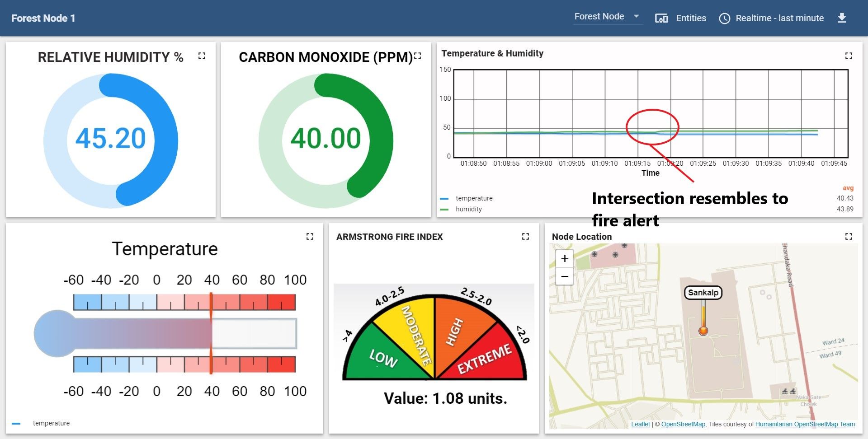Expand the Carbon Monoxide widget to fullscreen

[417, 56]
